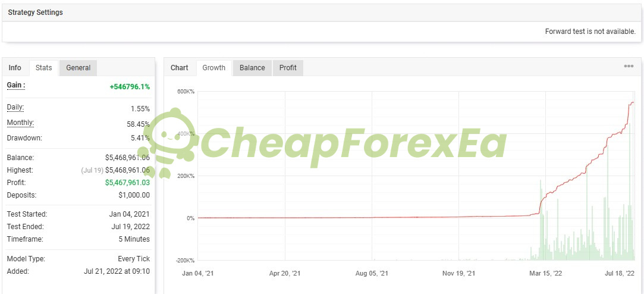Screen dimensions: 644x294
Task: Click the Added date Jul 21, 2022 at 09:10
Action: point(117,271)
